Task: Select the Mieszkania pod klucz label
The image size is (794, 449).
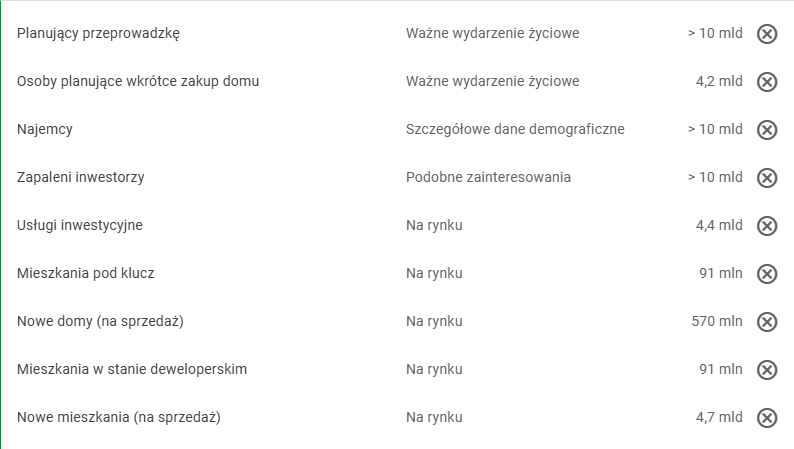Action: 86,273
